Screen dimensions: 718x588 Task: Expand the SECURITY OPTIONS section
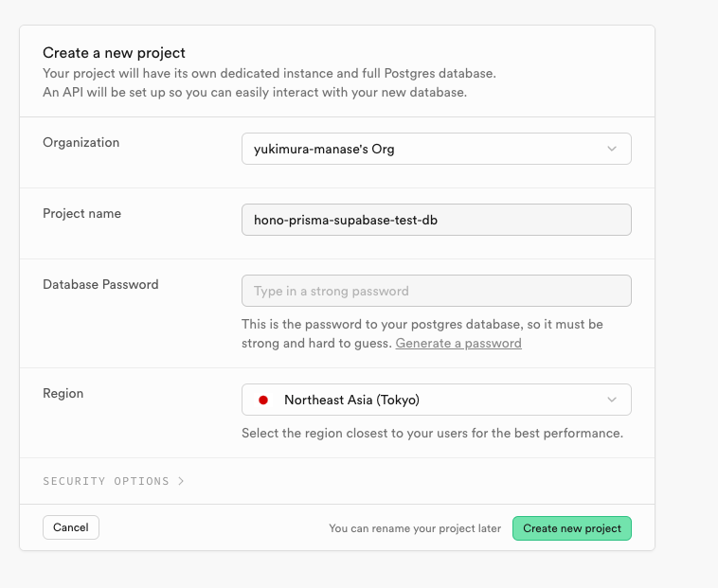pyautogui.click(x=114, y=481)
